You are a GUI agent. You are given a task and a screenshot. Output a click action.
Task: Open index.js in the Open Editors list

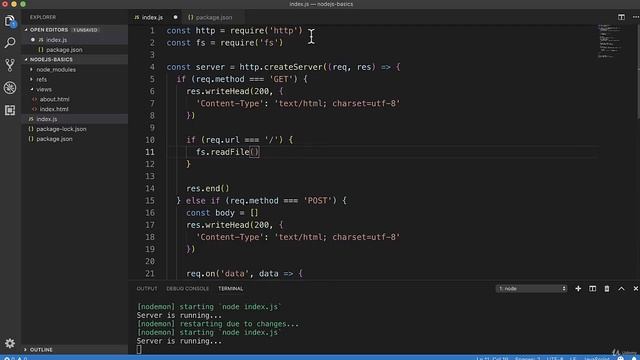click(x=75, y=40)
